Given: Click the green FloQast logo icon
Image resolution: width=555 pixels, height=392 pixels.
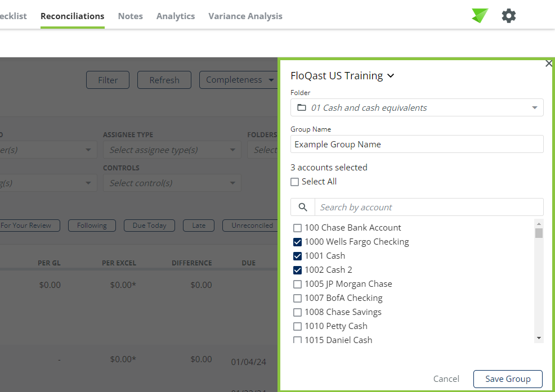Looking at the screenshot, I should tap(480, 16).
